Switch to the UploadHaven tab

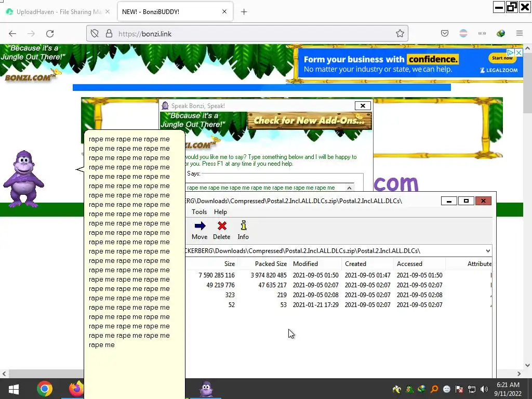(x=58, y=11)
